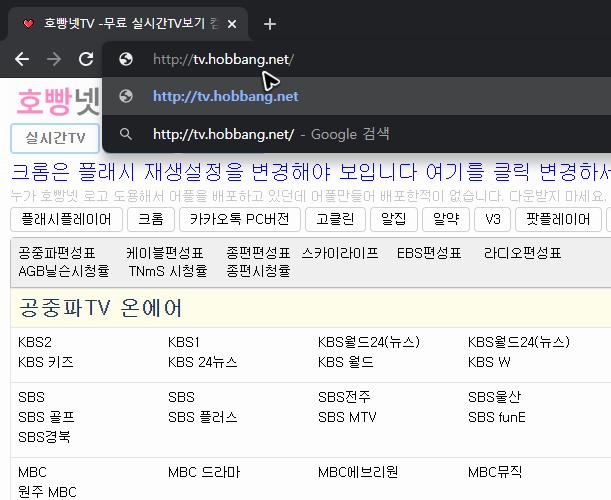Click the 호빵넷 logo
Viewport: 611px width, 500px height.
(58, 101)
